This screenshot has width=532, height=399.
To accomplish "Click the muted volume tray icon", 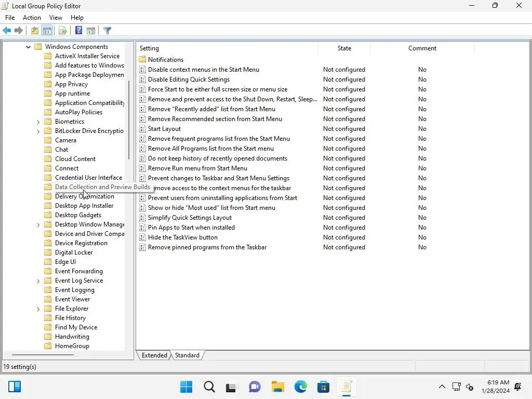I will (470, 387).
